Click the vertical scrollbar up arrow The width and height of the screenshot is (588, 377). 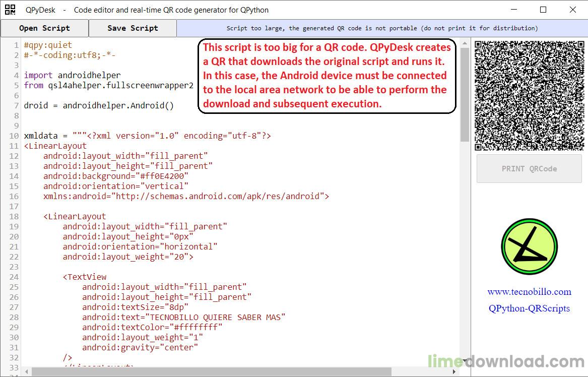[465, 43]
